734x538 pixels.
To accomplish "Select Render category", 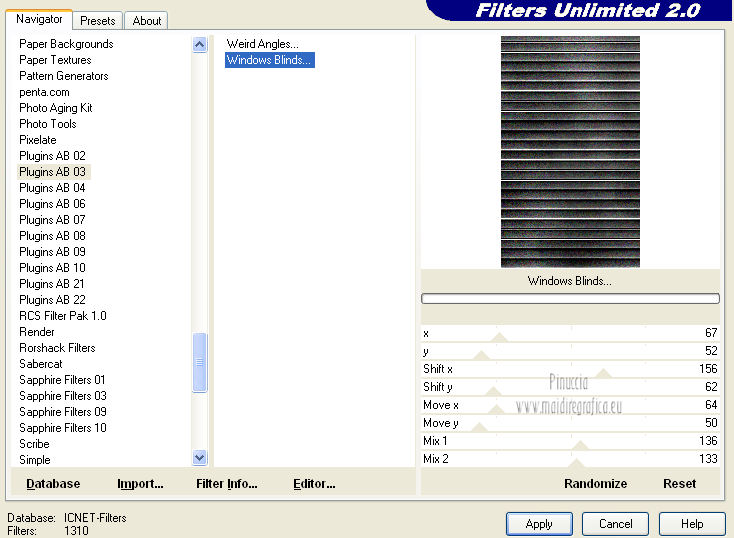I will click(x=37, y=332).
